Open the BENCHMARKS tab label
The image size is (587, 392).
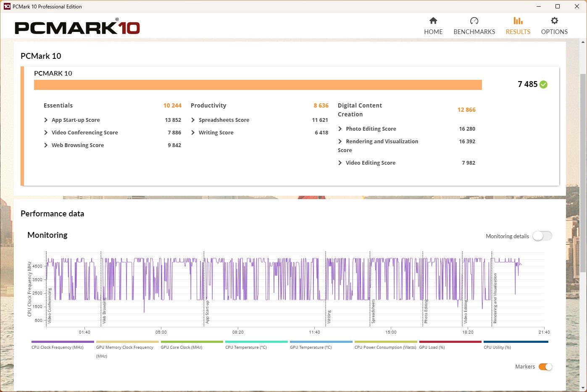pos(474,32)
